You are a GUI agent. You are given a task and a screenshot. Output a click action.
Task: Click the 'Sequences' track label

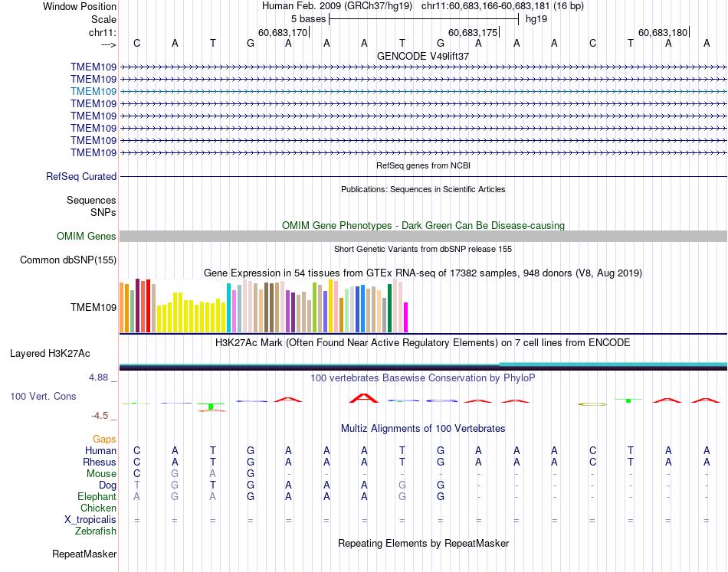coord(91,200)
